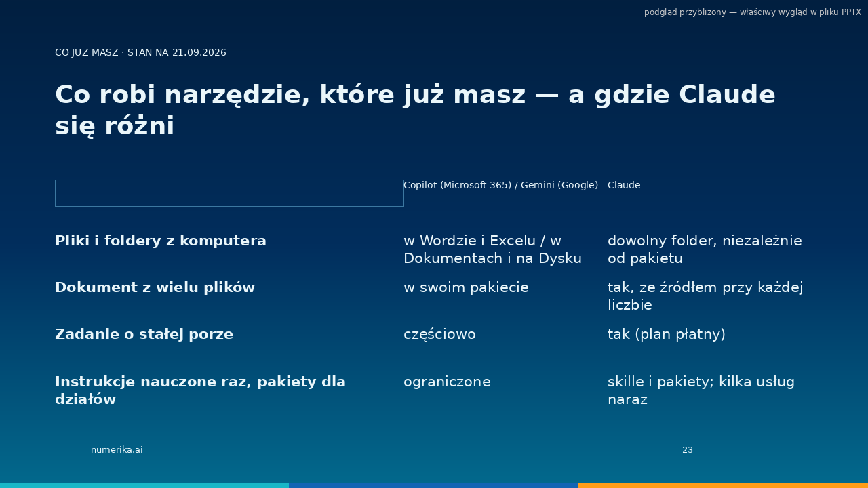The width and height of the screenshot is (868, 488).
Task: Select the slide number 23
Action: coord(688,450)
